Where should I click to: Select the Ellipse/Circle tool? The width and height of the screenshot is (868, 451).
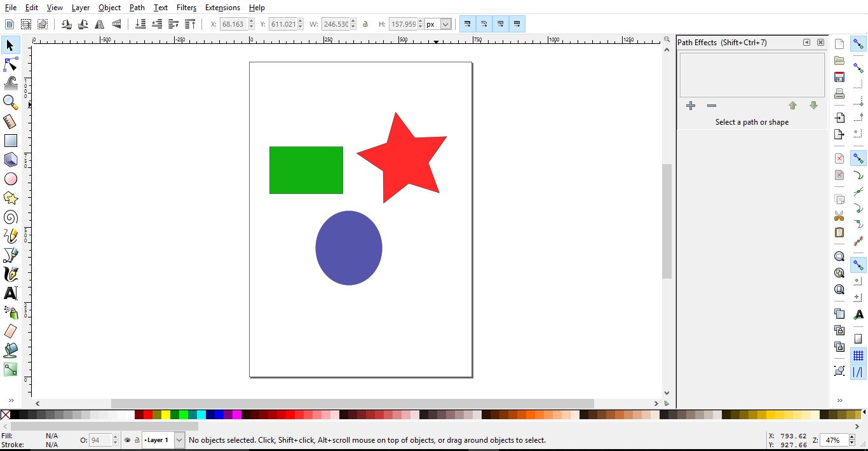[x=10, y=179]
